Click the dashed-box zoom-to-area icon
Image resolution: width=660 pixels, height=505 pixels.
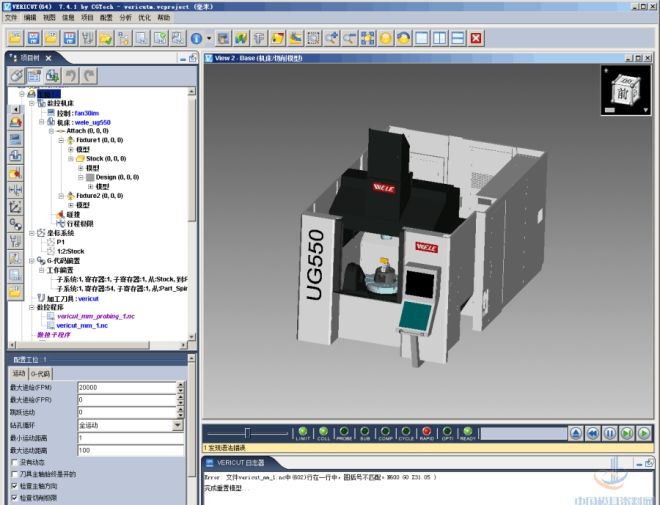click(313, 38)
